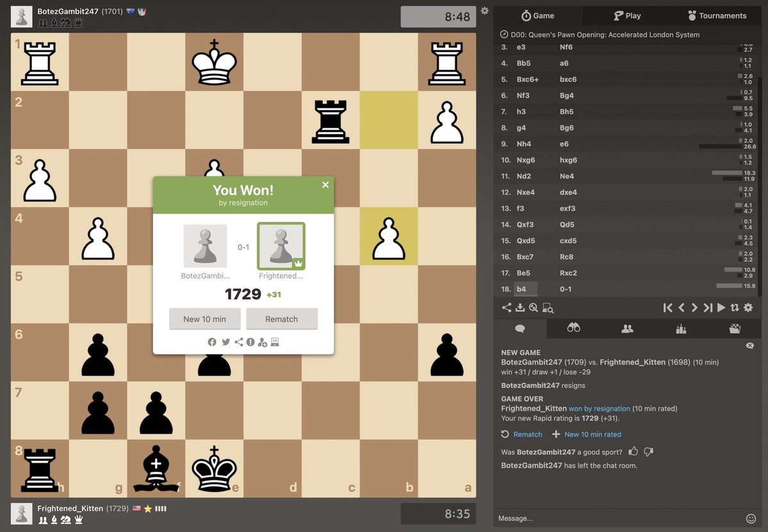The height and width of the screenshot is (532, 768).
Task: Share result on Facebook icon
Action: [x=212, y=342]
